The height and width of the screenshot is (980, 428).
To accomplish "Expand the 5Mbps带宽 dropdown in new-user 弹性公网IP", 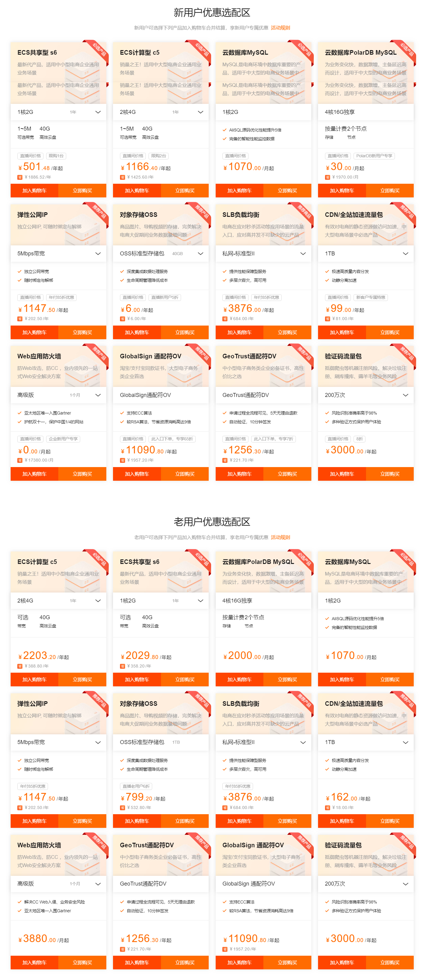I will [x=58, y=253].
